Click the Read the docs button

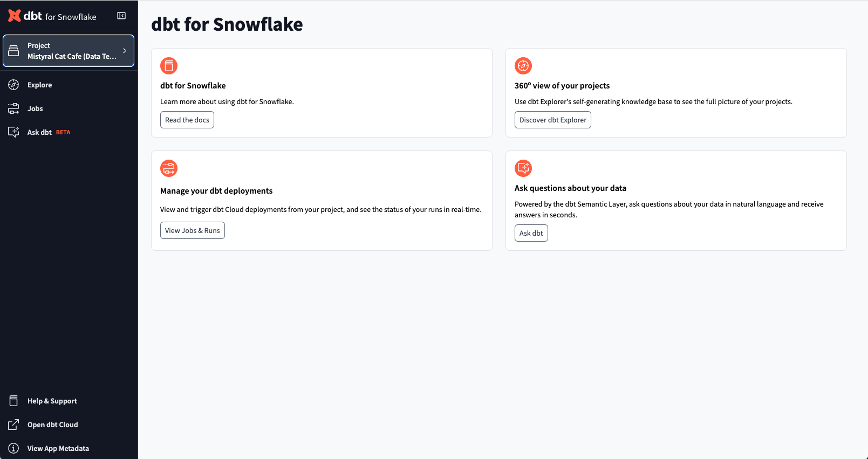click(x=187, y=120)
